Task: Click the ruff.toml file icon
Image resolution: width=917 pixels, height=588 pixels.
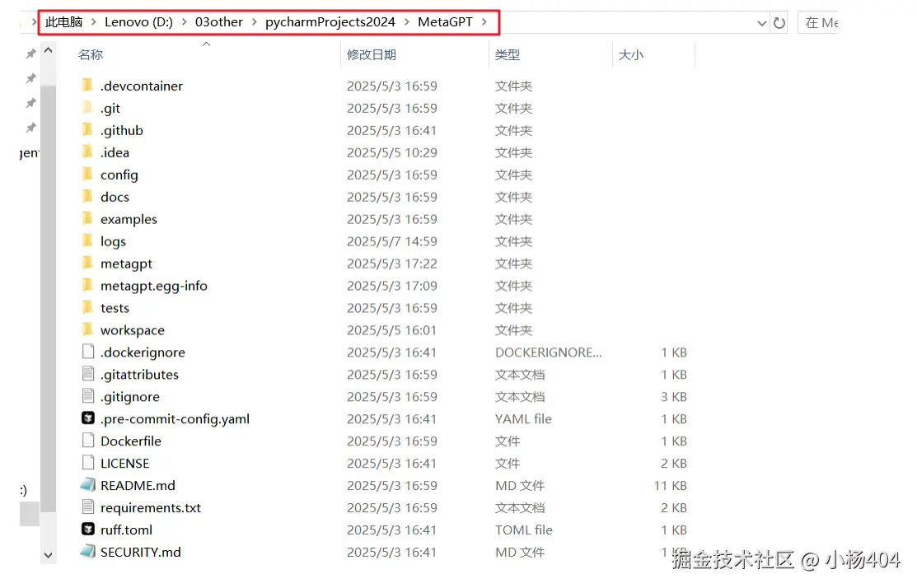Action: click(87, 529)
